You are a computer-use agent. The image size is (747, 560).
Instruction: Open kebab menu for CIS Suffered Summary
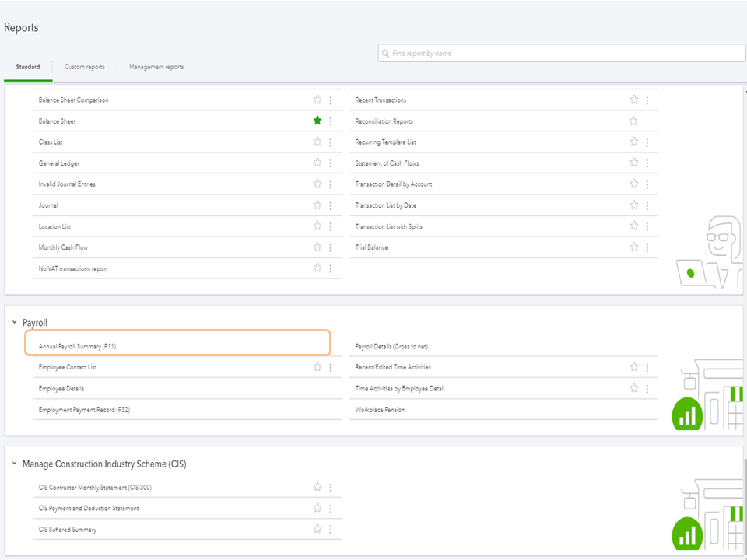[x=331, y=530]
